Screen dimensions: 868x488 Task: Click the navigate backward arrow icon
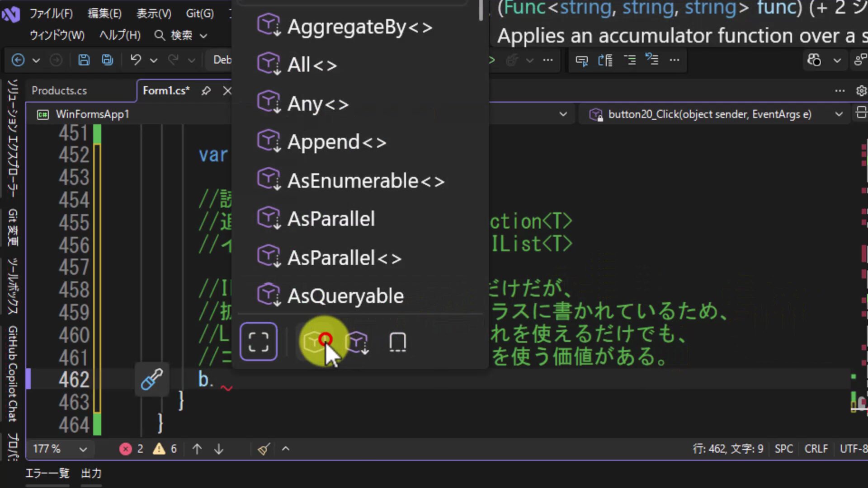tap(18, 60)
